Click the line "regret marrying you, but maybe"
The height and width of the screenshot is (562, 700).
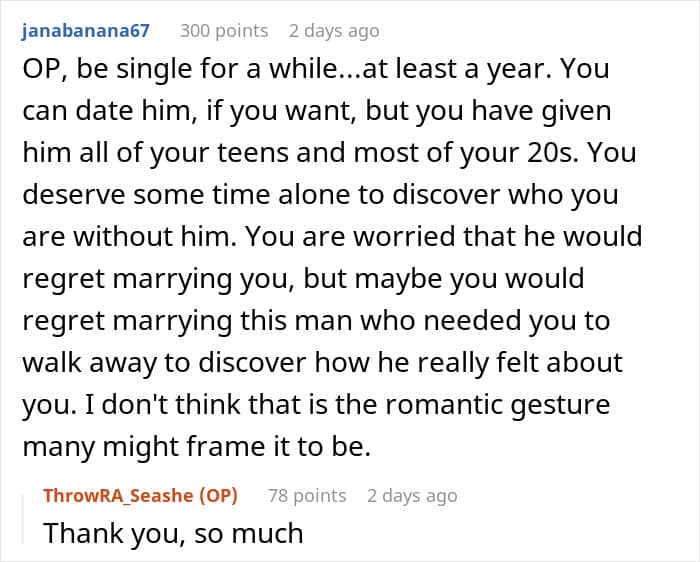click(x=302, y=277)
